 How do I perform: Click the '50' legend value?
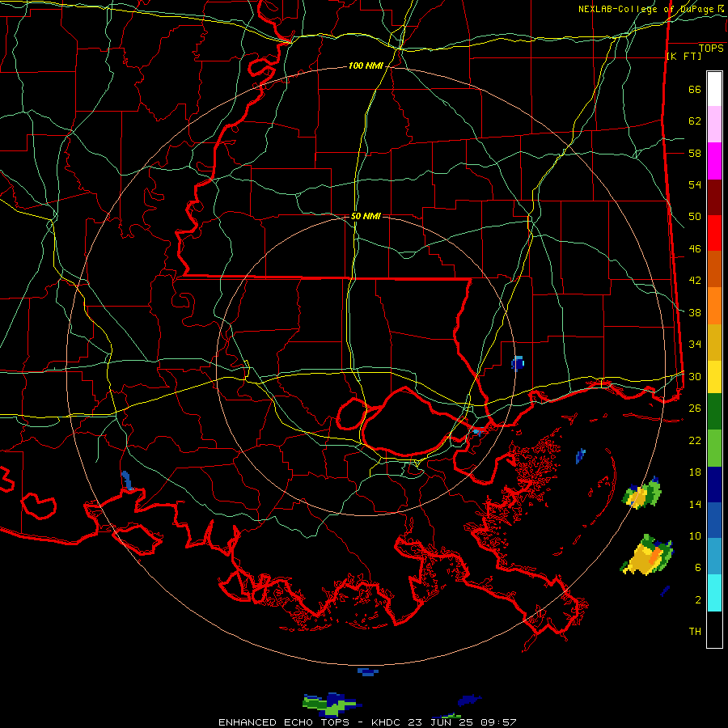click(x=695, y=217)
